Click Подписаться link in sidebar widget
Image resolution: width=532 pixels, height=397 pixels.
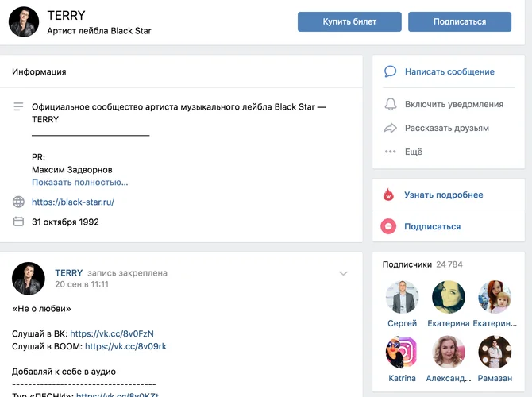(432, 226)
